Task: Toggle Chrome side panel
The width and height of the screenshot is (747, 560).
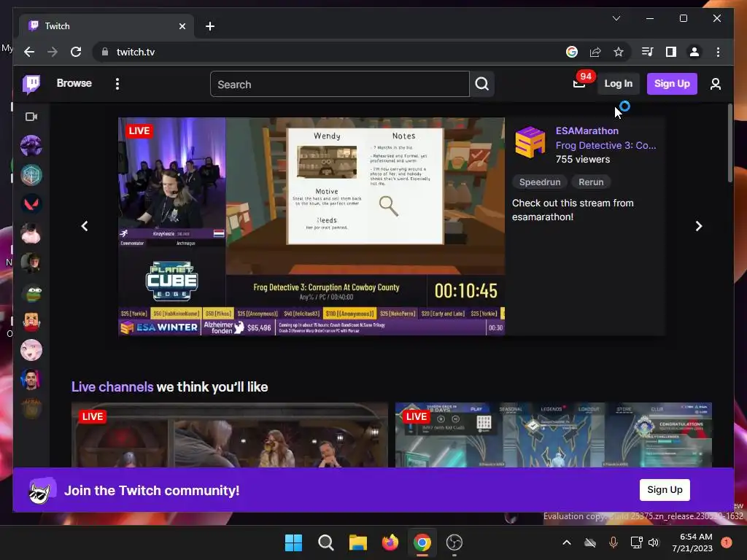Action: pyautogui.click(x=671, y=52)
